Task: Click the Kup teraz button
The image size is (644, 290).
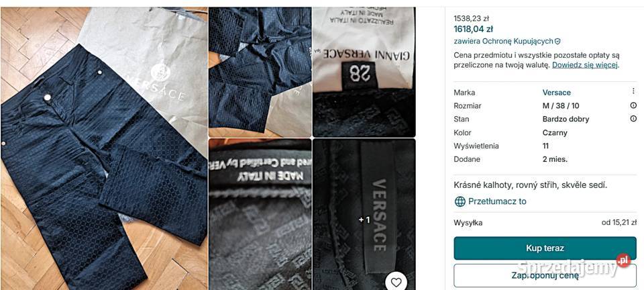Action: coord(545,248)
